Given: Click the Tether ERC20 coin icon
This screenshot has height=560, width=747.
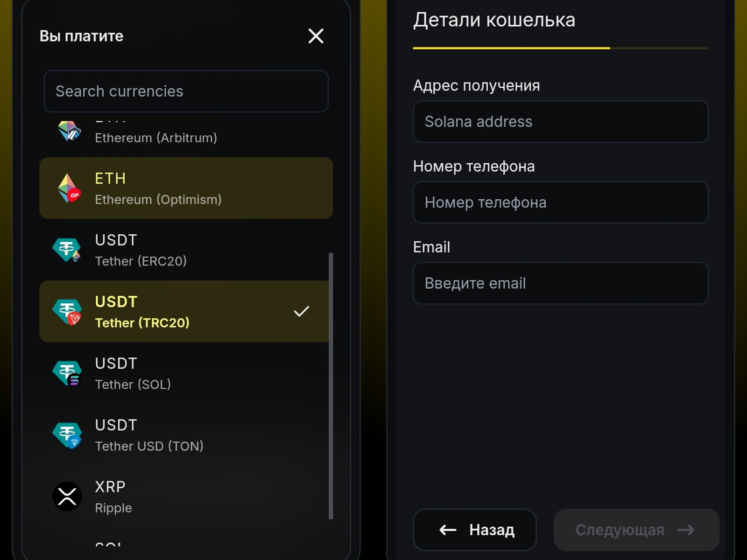Looking at the screenshot, I should tap(67, 250).
